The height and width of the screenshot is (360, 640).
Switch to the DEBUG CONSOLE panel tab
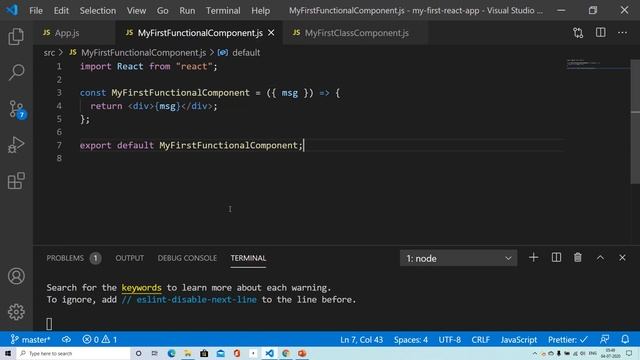(187, 258)
